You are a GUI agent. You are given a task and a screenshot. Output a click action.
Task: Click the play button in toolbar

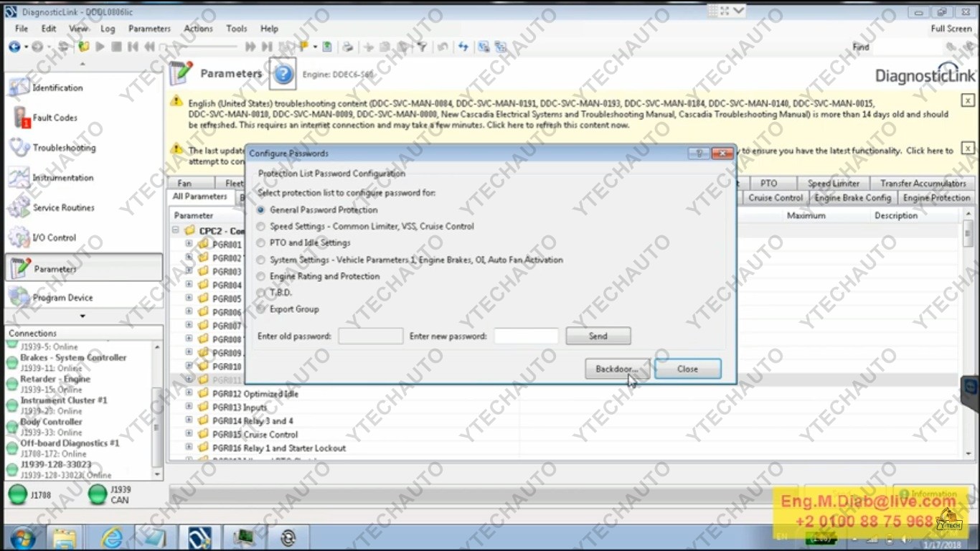click(100, 47)
